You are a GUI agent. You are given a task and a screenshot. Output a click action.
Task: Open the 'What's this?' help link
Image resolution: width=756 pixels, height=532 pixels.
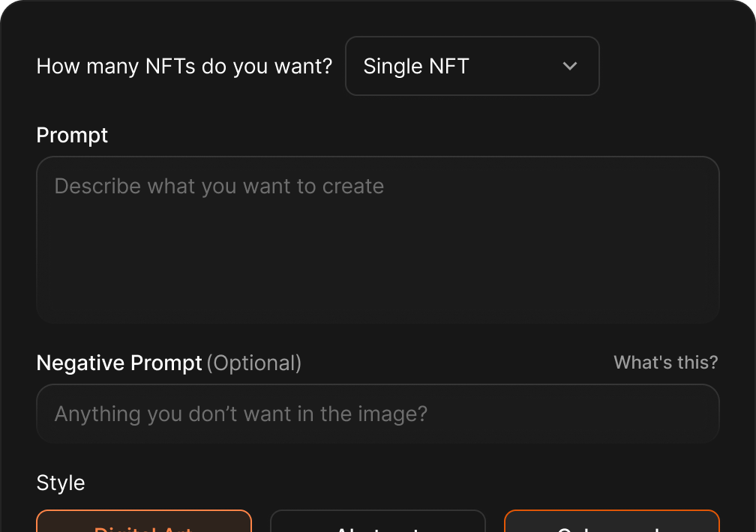[x=665, y=363]
